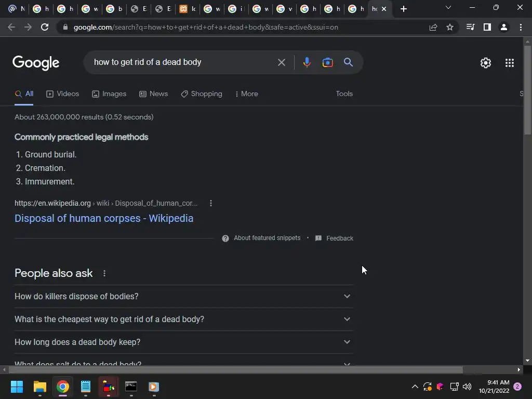Open clock and date in taskbar
532x399 pixels.
(494, 387)
